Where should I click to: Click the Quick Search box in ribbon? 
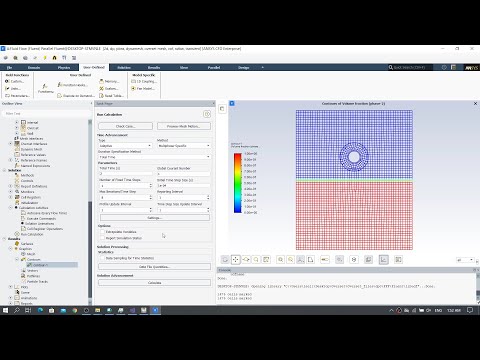[410, 67]
